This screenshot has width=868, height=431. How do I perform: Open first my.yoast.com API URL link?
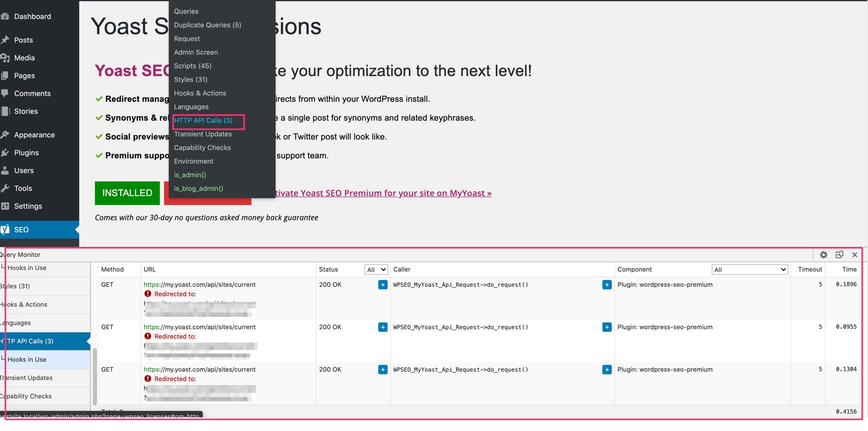(200, 285)
